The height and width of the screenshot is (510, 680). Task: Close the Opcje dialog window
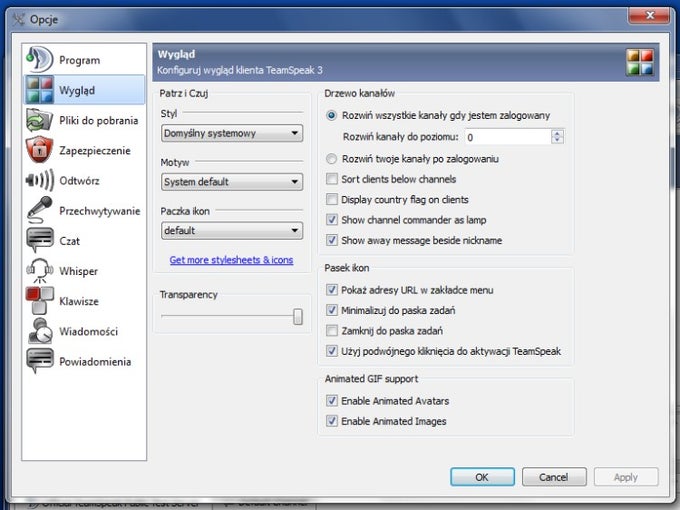649,15
